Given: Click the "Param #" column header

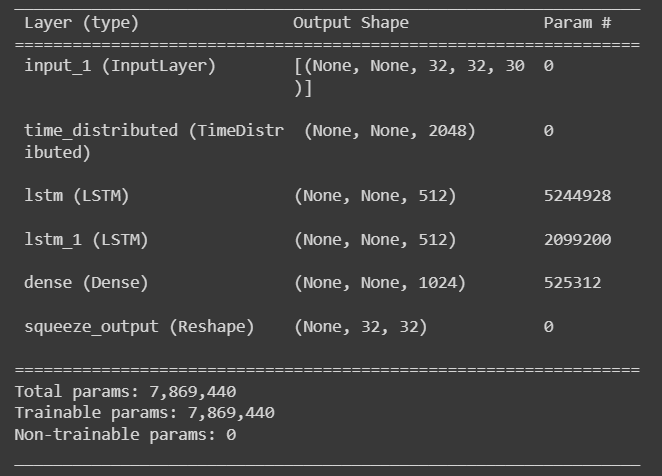Looking at the screenshot, I should pyautogui.click(x=577, y=22).
